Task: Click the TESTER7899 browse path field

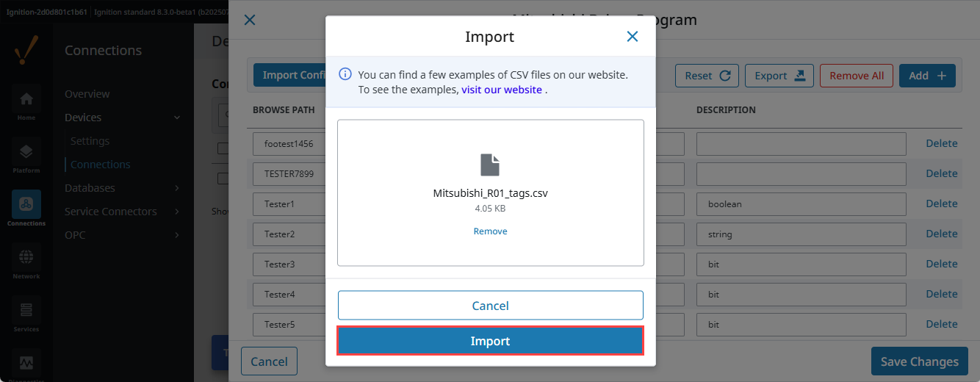Action: 289,174
